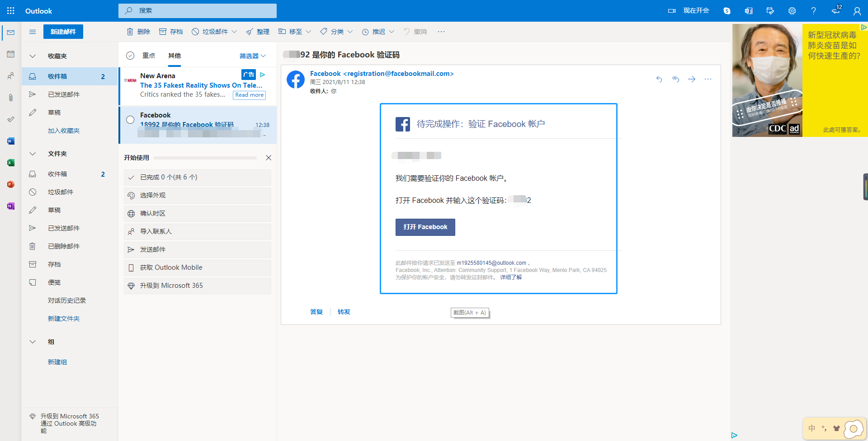Switch to the 重点 focused tab
The width and height of the screenshot is (868, 441).
148,56
